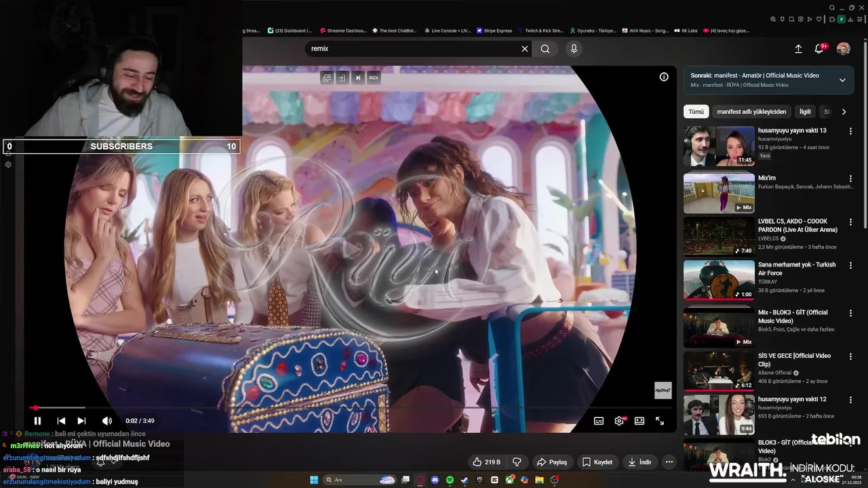The height and width of the screenshot is (488, 868).
Task: Show more filter chips with right arrow
Action: (844, 112)
